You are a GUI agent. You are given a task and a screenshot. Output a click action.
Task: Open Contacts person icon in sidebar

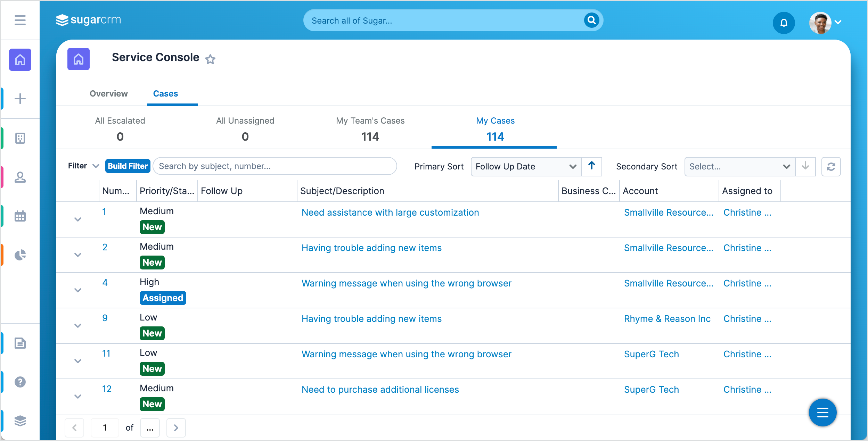(x=20, y=177)
